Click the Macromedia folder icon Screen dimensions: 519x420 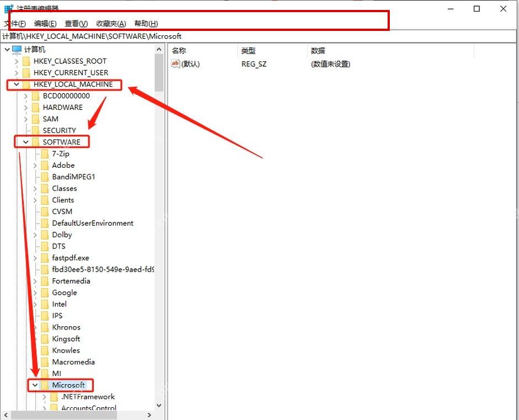point(45,362)
